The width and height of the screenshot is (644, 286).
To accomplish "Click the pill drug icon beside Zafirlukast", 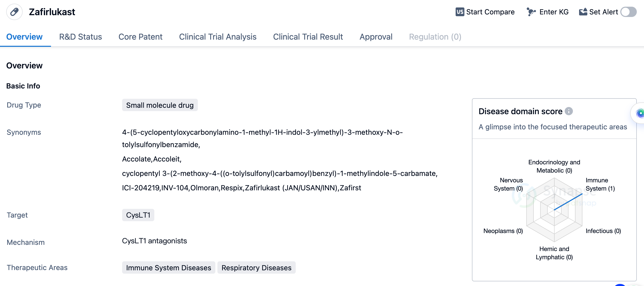I will pyautogui.click(x=14, y=12).
